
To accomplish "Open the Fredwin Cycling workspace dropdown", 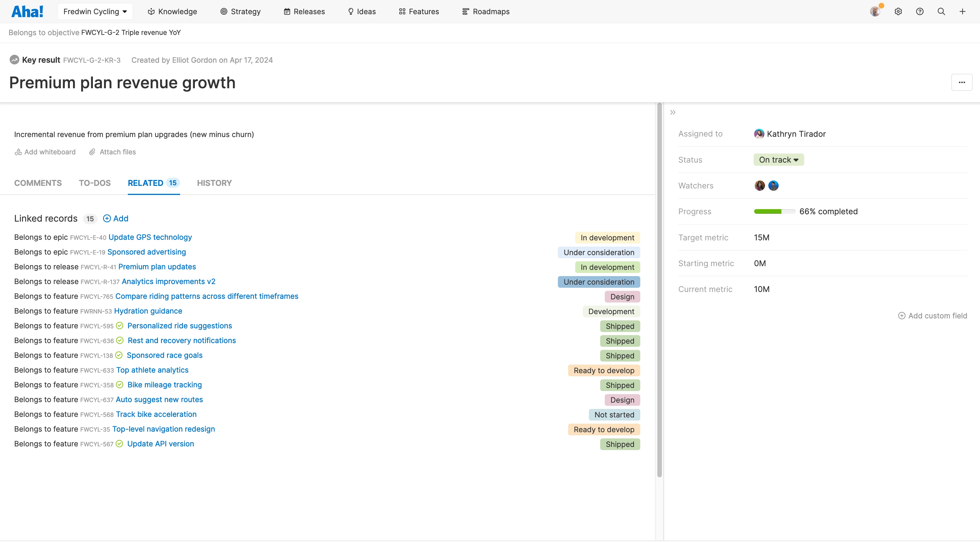I will point(95,11).
